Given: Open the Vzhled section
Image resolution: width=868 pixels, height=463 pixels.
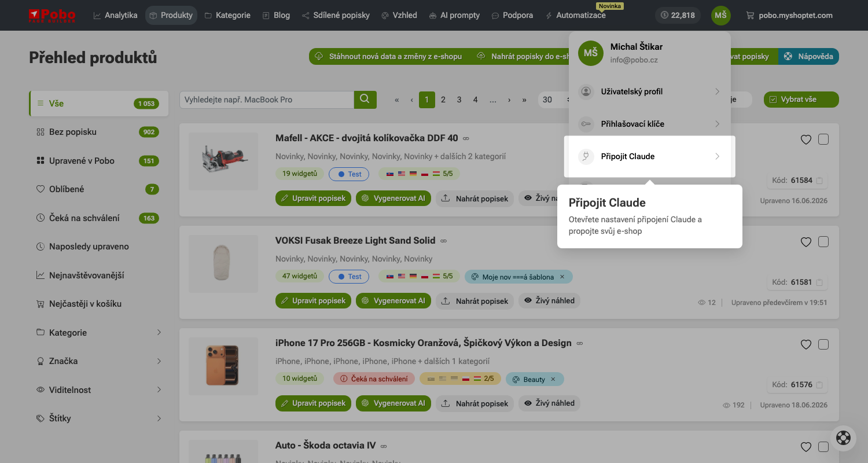Looking at the screenshot, I should (399, 15).
